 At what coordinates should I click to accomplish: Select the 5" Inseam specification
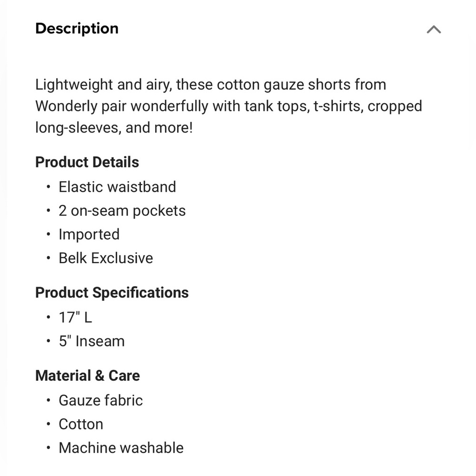91,341
